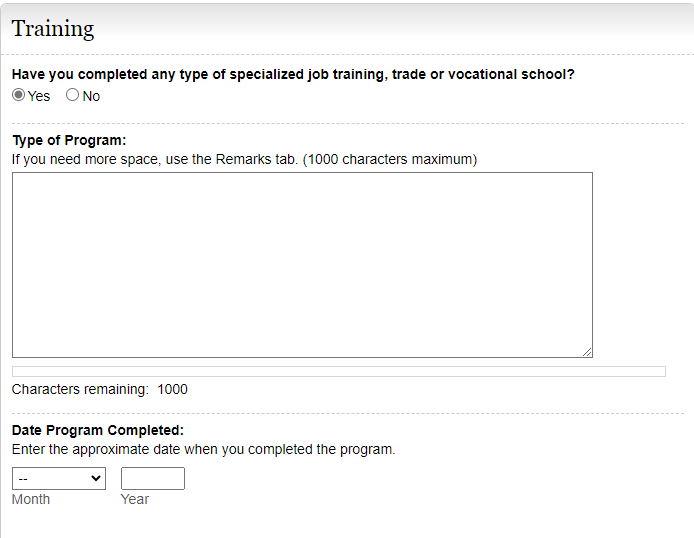
Task: Select the No radio button
Action: (x=72, y=96)
